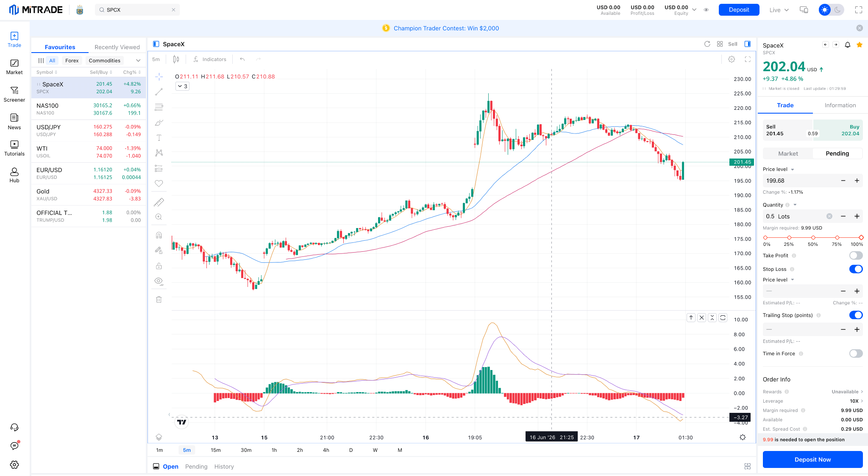Toggle the magnet snap mode
The image size is (868, 476).
[x=159, y=235]
